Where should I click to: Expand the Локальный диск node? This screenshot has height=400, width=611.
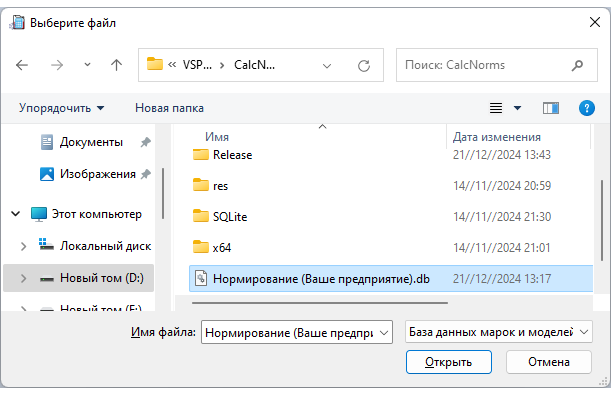[24, 245]
